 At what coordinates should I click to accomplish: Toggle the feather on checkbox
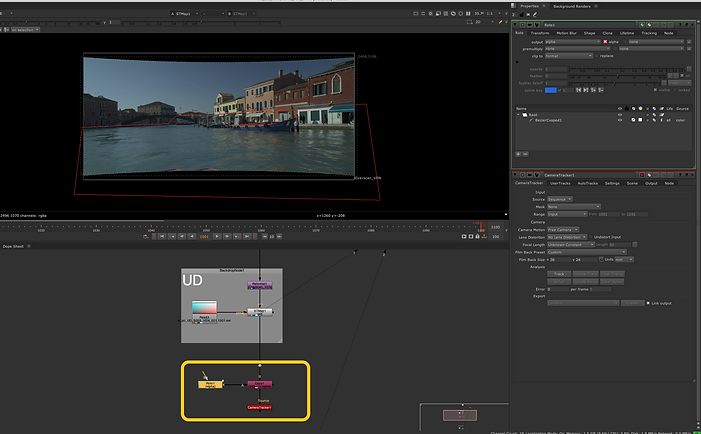coord(682,76)
